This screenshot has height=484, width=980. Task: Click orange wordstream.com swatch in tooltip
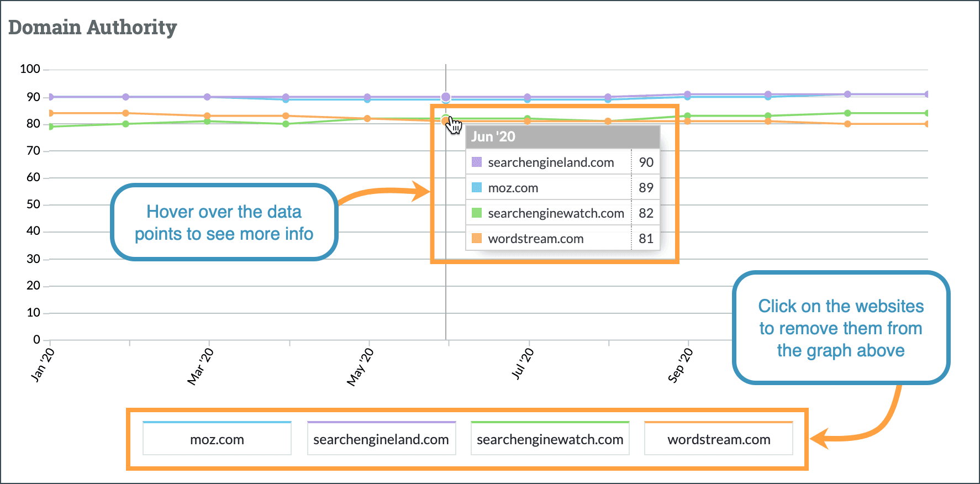(x=477, y=239)
